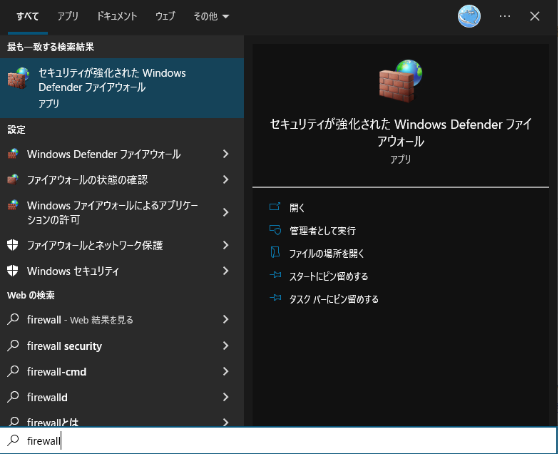Click 開く to open the app

[x=297, y=207]
